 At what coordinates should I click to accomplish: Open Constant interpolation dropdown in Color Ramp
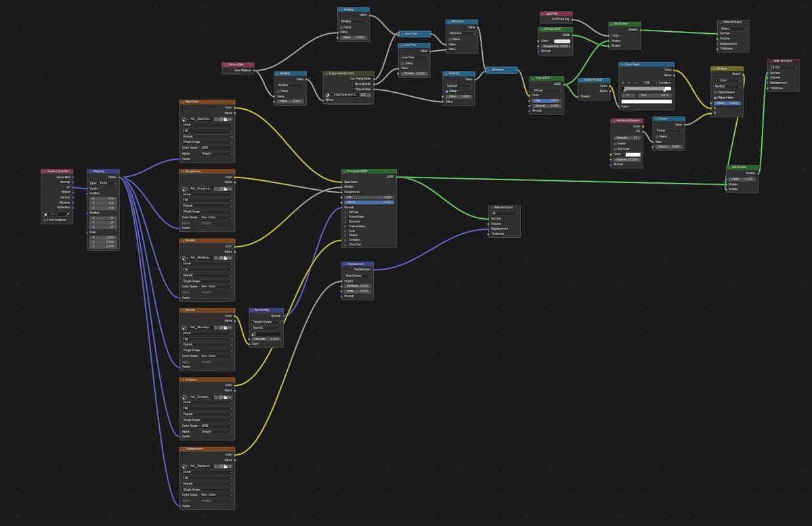[x=664, y=83]
